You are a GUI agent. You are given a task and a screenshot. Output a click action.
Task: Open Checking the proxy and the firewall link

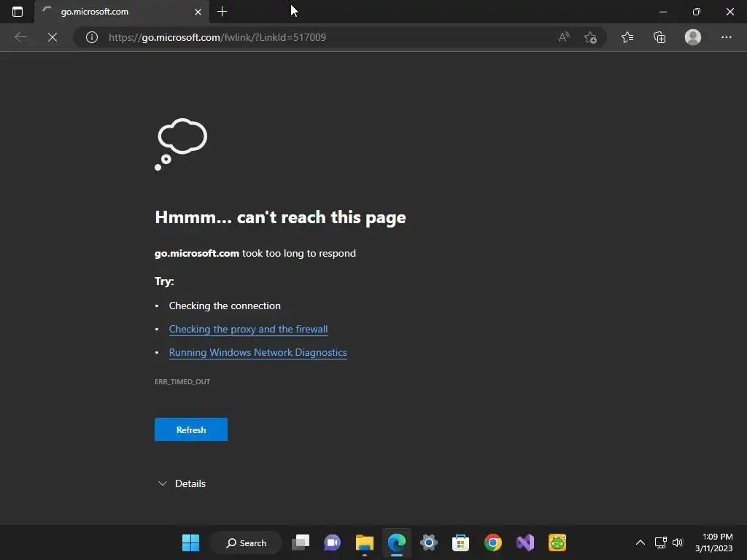pyautogui.click(x=248, y=329)
